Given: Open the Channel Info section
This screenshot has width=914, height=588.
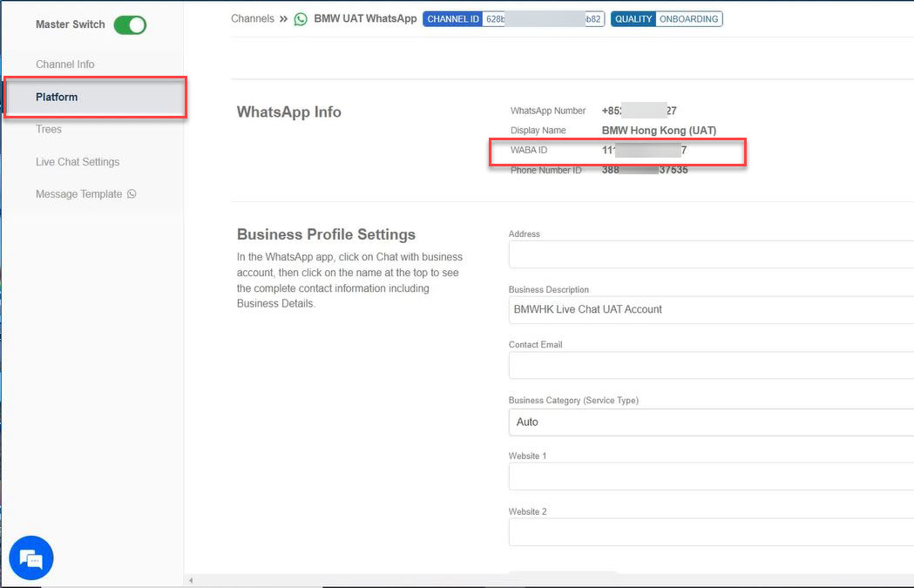Looking at the screenshot, I should click(x=64, y=64).
